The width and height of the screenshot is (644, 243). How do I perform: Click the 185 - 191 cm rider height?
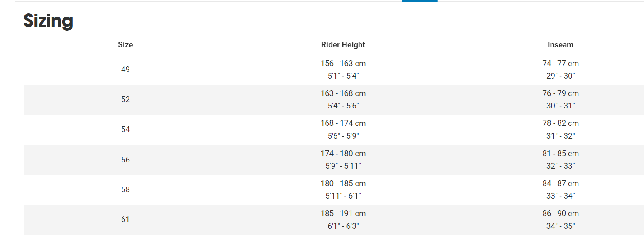(x=343, y=214)
